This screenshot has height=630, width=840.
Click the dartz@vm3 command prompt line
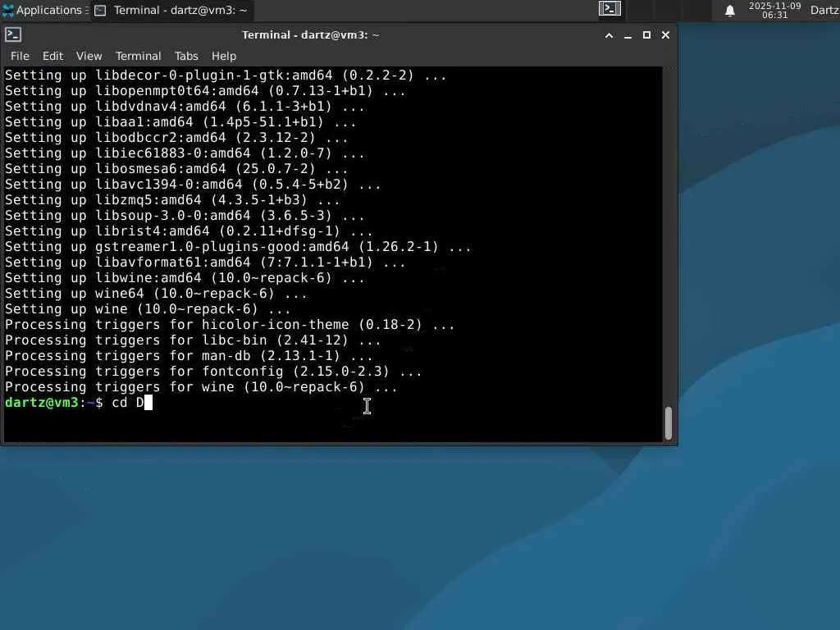[x=79, y=403]
